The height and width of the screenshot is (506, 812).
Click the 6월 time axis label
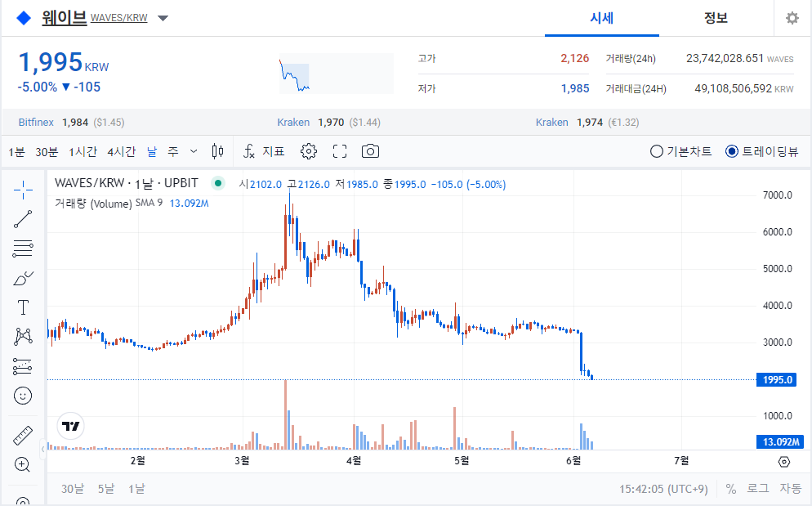tap(573, 460)
